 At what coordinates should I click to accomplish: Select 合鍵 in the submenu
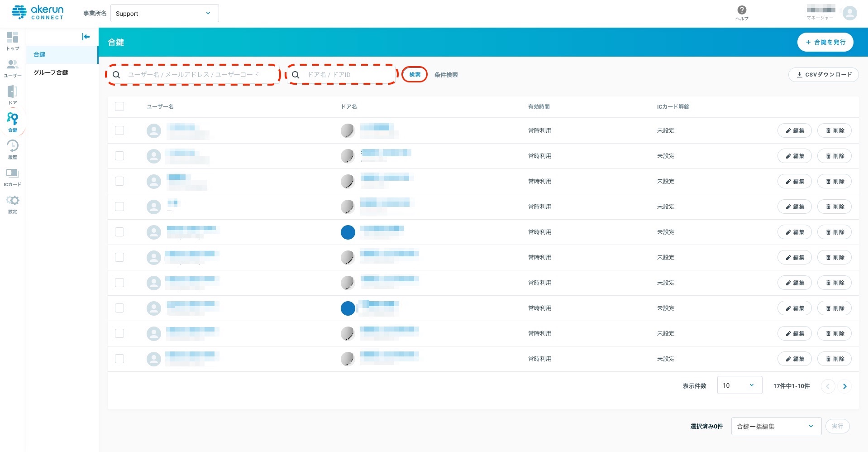tap(62, 54)
